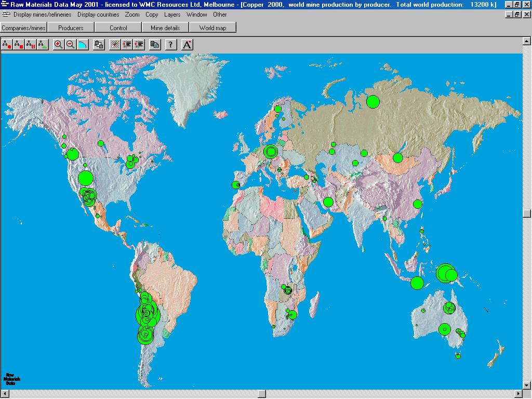Viewport: 532px width, 399px height.
Task: Click the letter A text label icon
Action: (187, 45)
